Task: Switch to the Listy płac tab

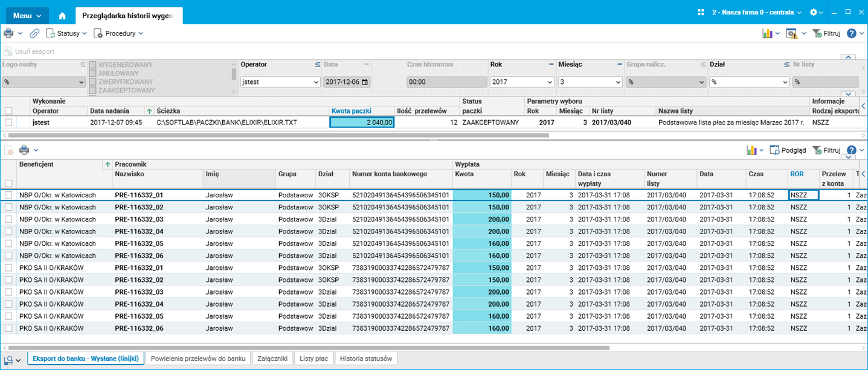Action: point(313,359)
